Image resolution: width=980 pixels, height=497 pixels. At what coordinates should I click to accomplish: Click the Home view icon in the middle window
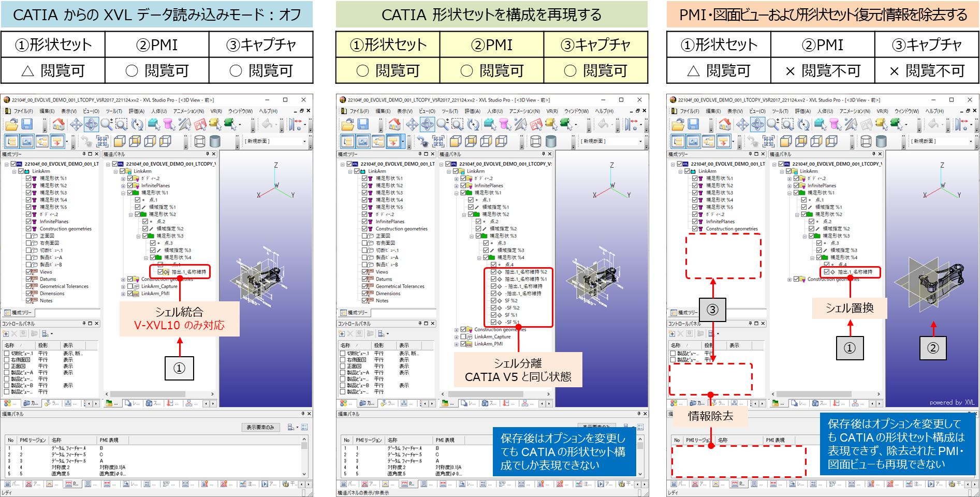[x=394, y=124]
